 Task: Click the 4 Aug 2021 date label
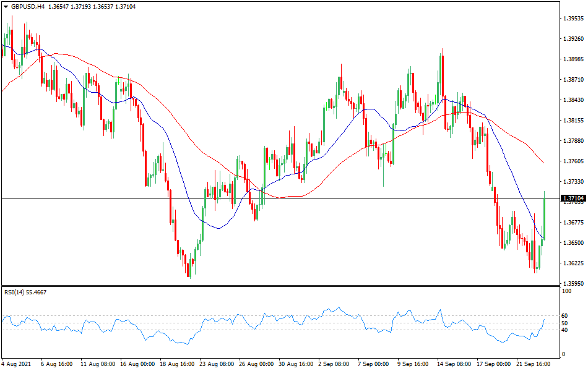(18, 364)
